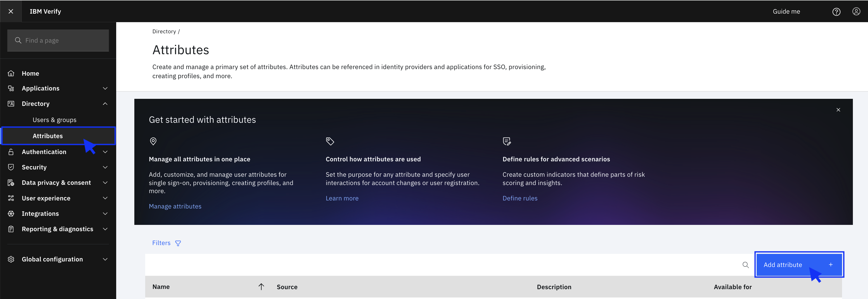
Task: Open the help question mark icon
Action: coord(836,12)
